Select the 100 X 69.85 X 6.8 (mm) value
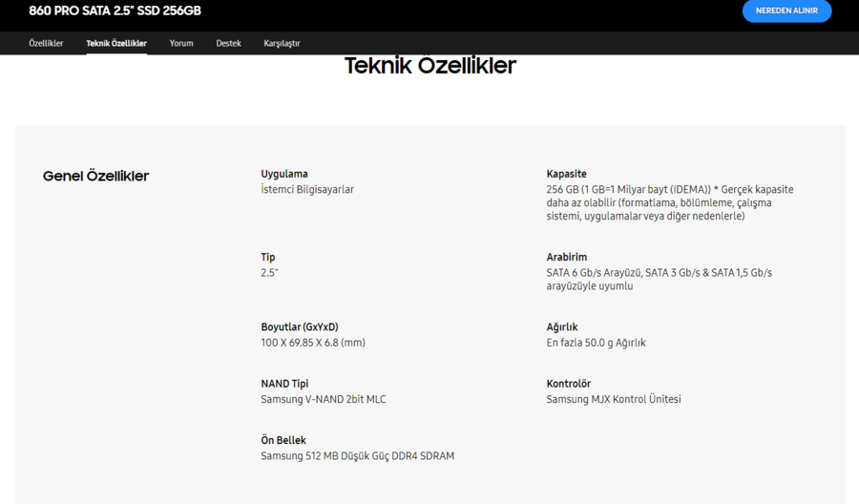This screenshot has width=859, height=504. tap(313, 343)
